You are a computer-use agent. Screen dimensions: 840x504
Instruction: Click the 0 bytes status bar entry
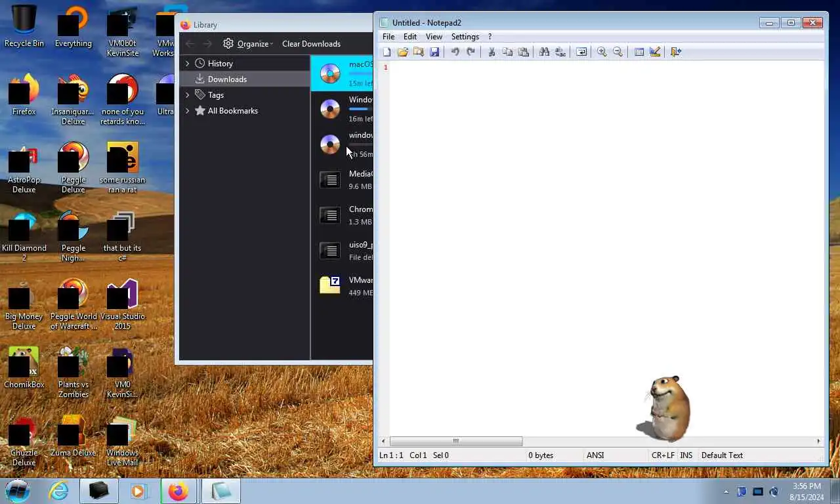coord(541,455)
